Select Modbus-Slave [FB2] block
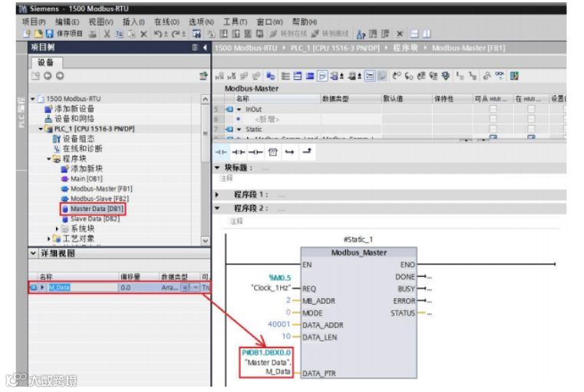 coord(100,199)
